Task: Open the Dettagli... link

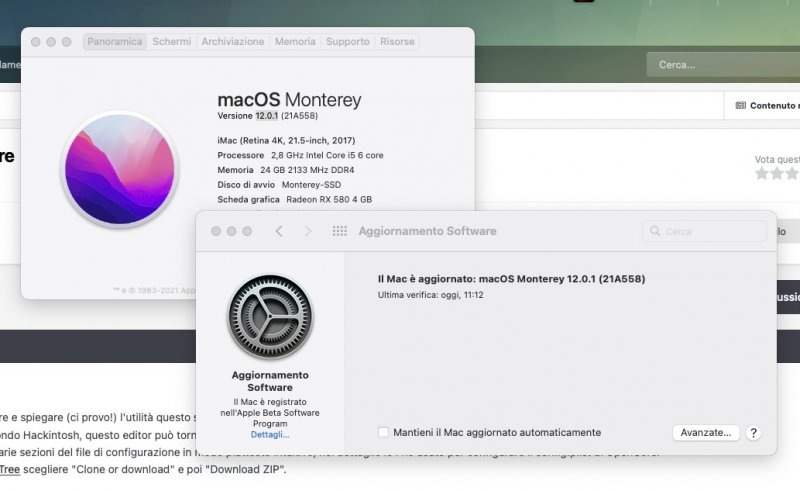Action: pyautogui.click(x=270, y=435)
